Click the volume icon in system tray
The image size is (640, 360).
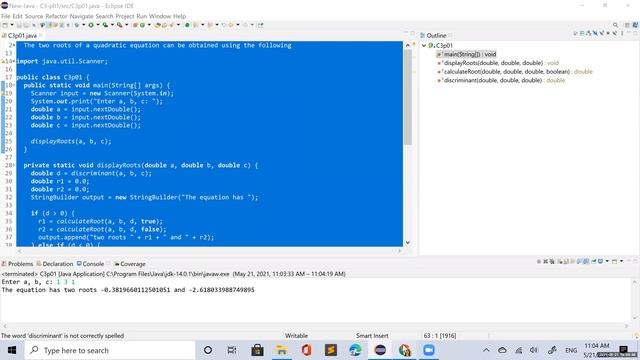click(x=534, y=350)
